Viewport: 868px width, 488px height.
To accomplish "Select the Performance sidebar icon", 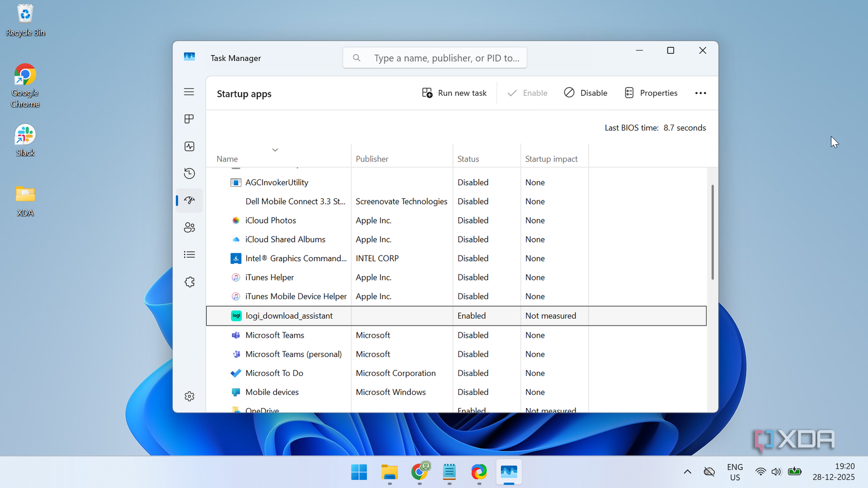I will [189, 146].
